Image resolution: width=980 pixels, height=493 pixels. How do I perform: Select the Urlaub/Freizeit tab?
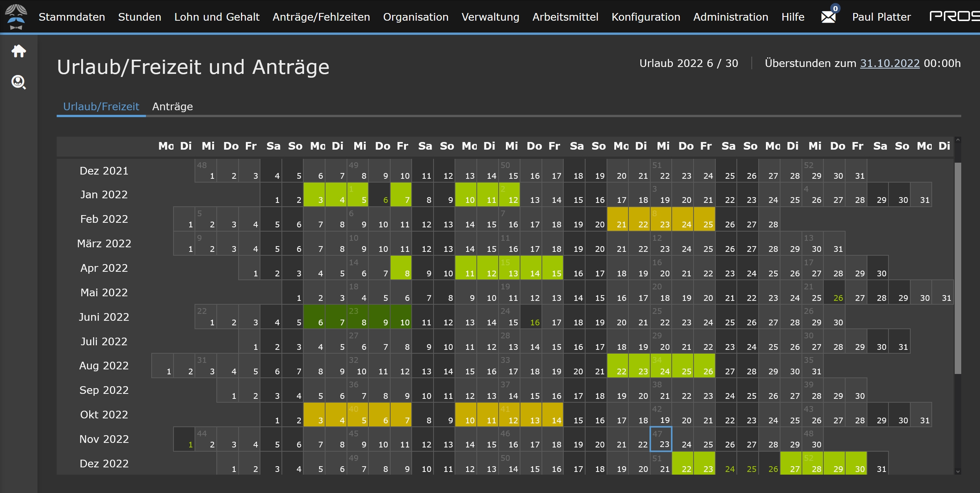(101, 106)
